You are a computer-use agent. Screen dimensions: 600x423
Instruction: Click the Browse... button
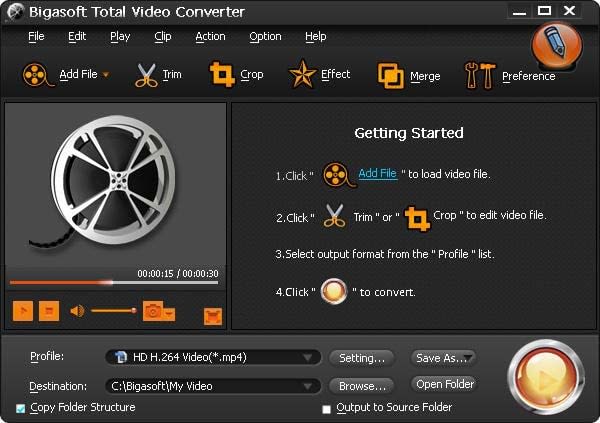tap(362, 386)
